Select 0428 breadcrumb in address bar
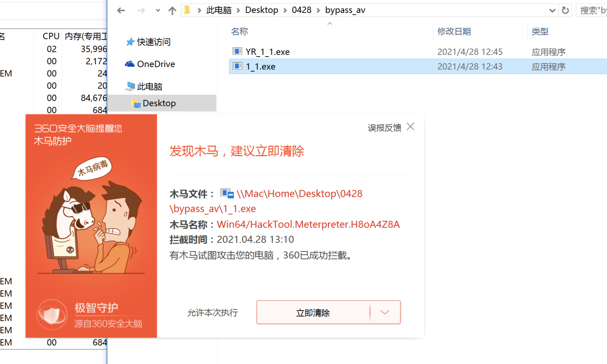607x364 pixels. pos(302,10)
